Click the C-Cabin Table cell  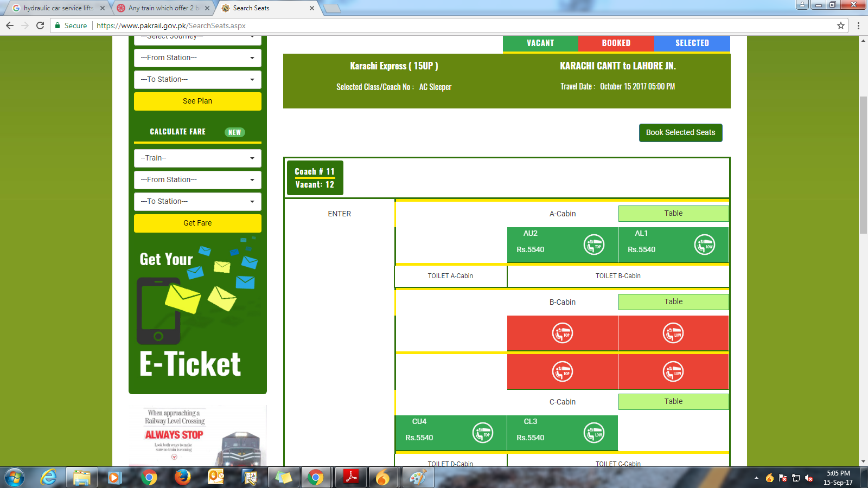tap(673, 402)
